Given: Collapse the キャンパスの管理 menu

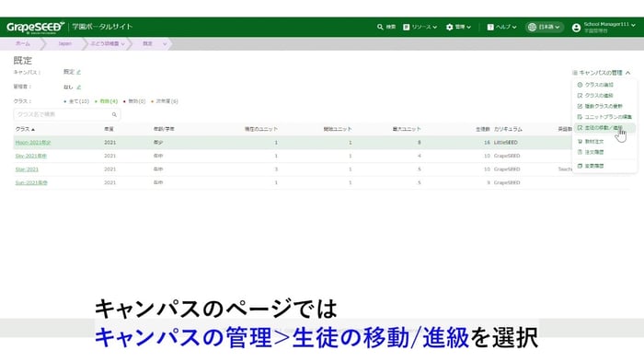Looking at the screenshot, I should pos(602,73).
